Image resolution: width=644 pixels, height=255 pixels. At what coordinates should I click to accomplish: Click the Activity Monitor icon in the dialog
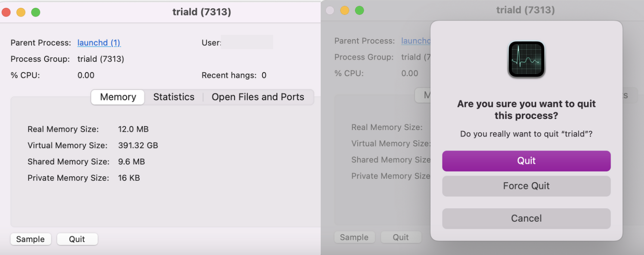(x=526, y=59)
